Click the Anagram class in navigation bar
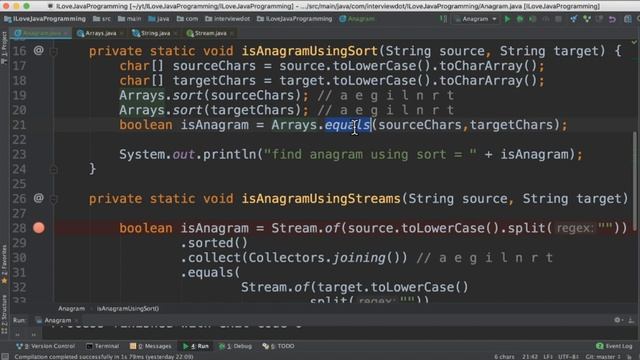640x360 pixels. tap(357, 19)
